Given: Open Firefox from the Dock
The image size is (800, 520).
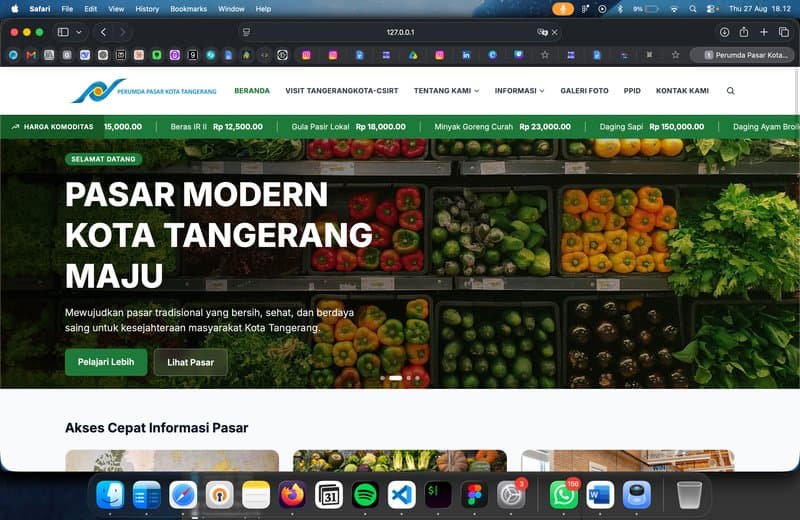Looking at the screenshot, I should pyautogui.click(x=292, y=494).
